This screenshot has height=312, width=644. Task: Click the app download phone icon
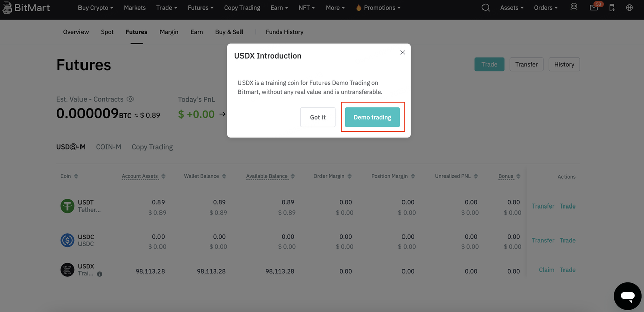point(612,8)
